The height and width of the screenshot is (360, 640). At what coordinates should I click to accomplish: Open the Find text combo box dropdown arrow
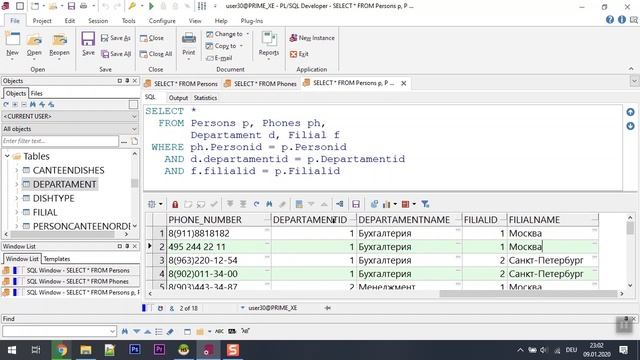click(x=112, y=331)
